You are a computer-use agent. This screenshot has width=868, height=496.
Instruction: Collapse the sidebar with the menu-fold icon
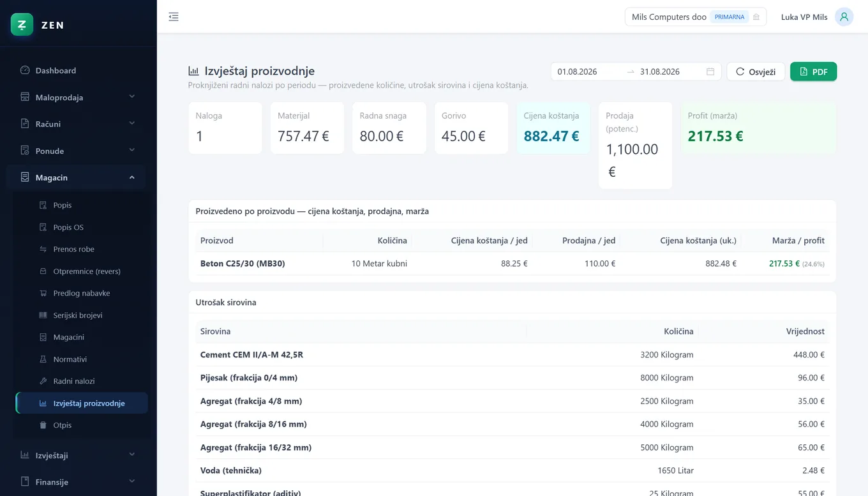tap(174, 17)
